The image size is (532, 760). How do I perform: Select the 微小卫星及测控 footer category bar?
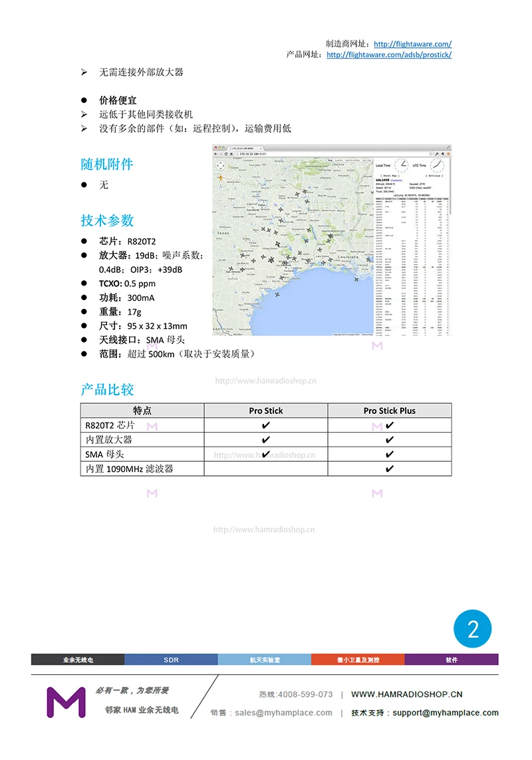point(358,660)
